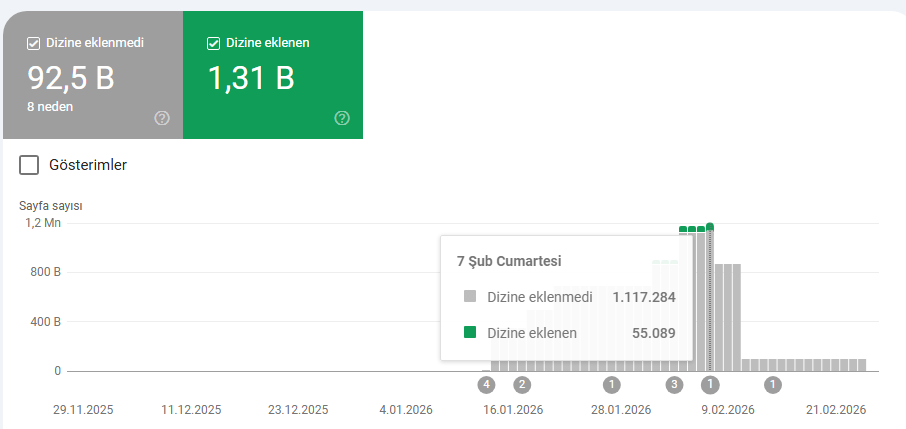Enable the Gösterimler checkbox

(30, 165)
